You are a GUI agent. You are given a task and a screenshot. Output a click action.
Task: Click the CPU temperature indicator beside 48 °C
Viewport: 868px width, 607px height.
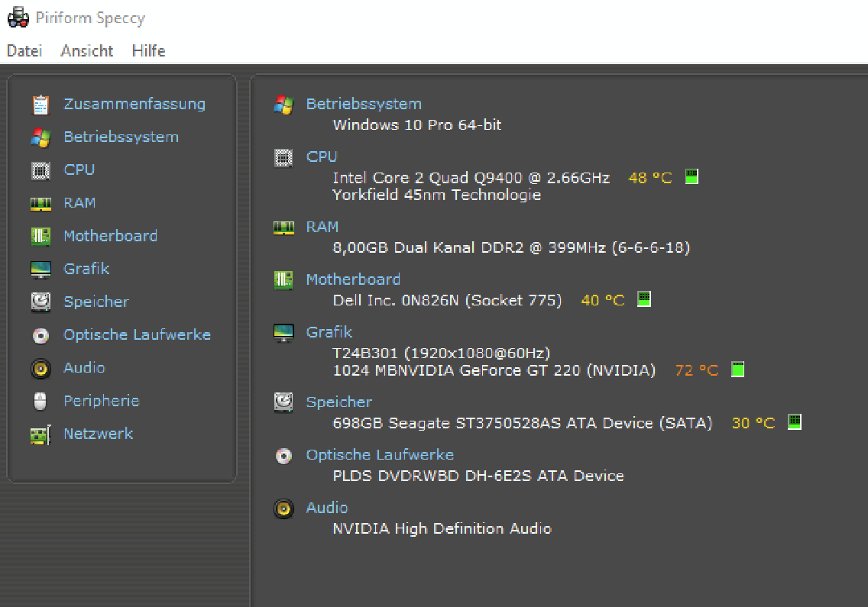click(691, 177)
